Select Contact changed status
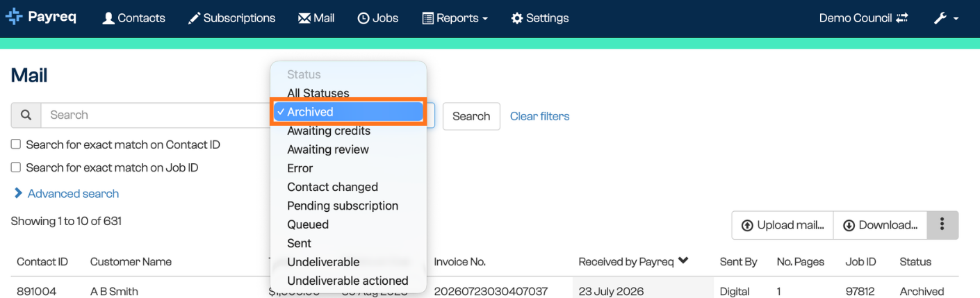This screenshot has width=980, height=298. pyautogui.click(x=348, y=187)
